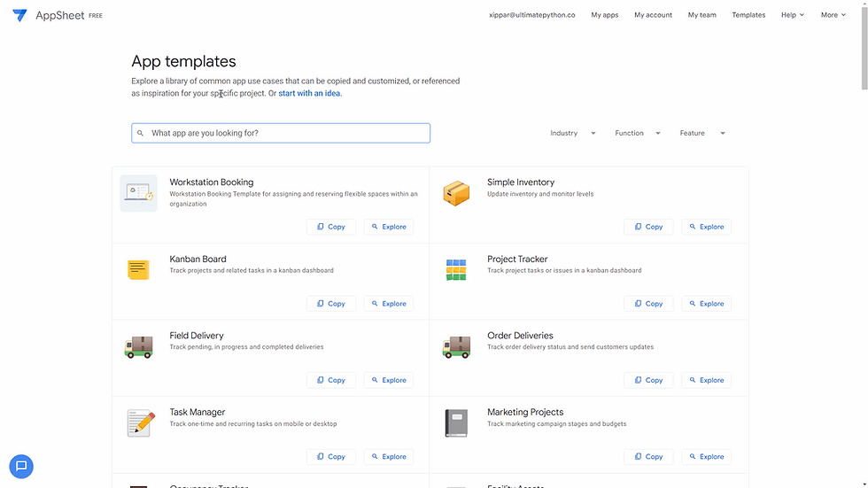Click the Marketing Projects book icon
Screen dimensions: 868x488
coord(456,423)
